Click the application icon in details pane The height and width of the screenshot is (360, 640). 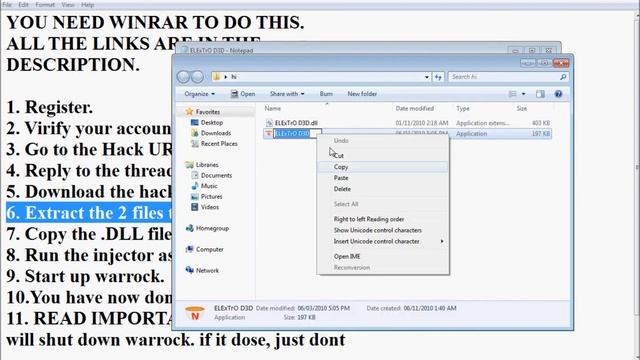[x=195, y=313]
